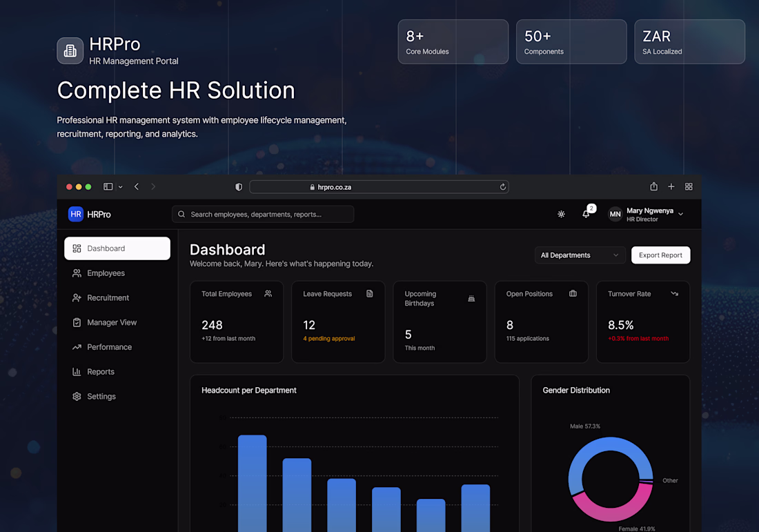Click the 115 applications text
The height and width of the screenshot is (532, 759).
pyautogui.click(x=528, y=338)
